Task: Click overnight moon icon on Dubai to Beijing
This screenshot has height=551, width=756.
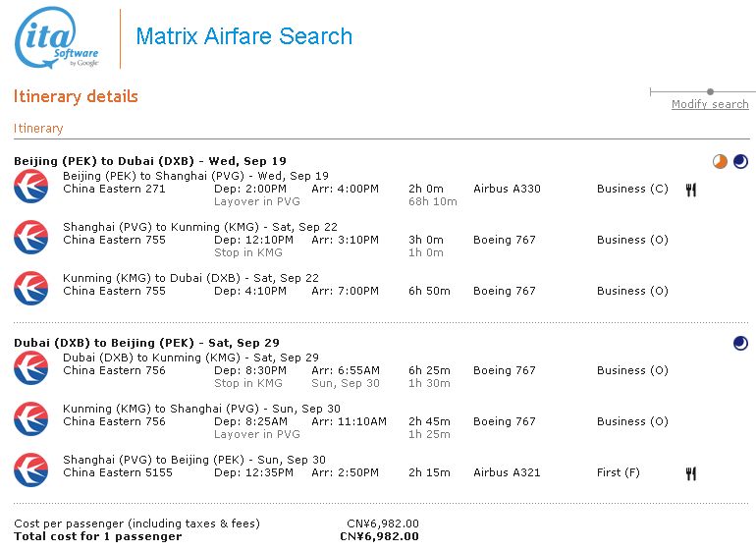Action: point(740,343)
